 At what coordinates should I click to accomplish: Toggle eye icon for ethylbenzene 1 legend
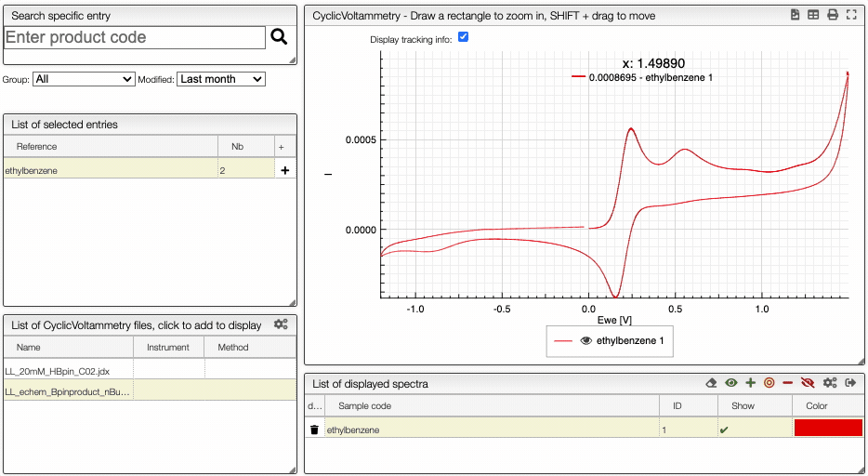(x=585, y=341)
